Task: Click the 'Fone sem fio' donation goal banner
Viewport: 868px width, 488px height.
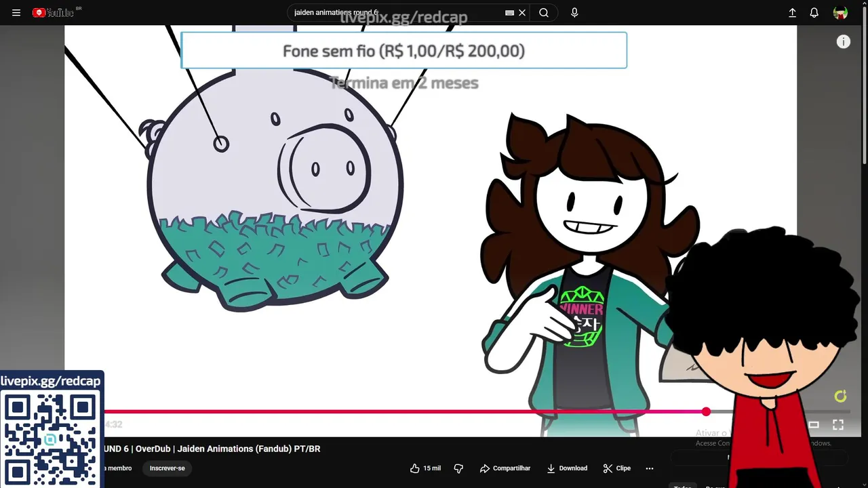Action: click(x=403, y=51)
